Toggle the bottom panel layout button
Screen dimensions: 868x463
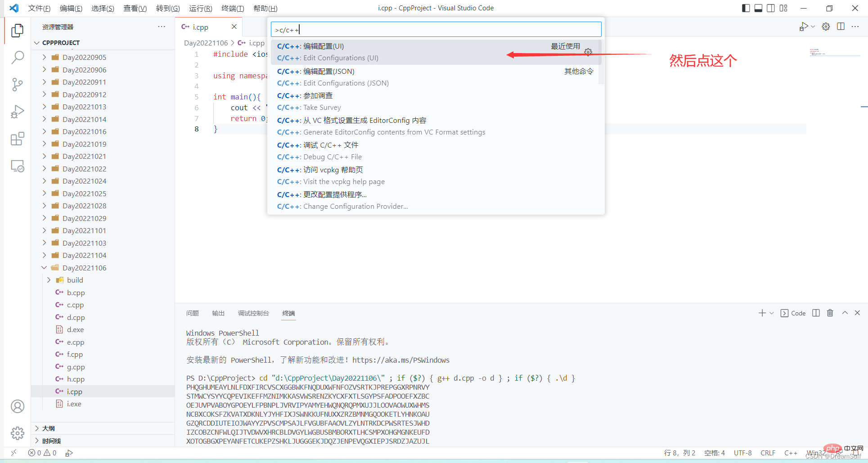[758, 8]
